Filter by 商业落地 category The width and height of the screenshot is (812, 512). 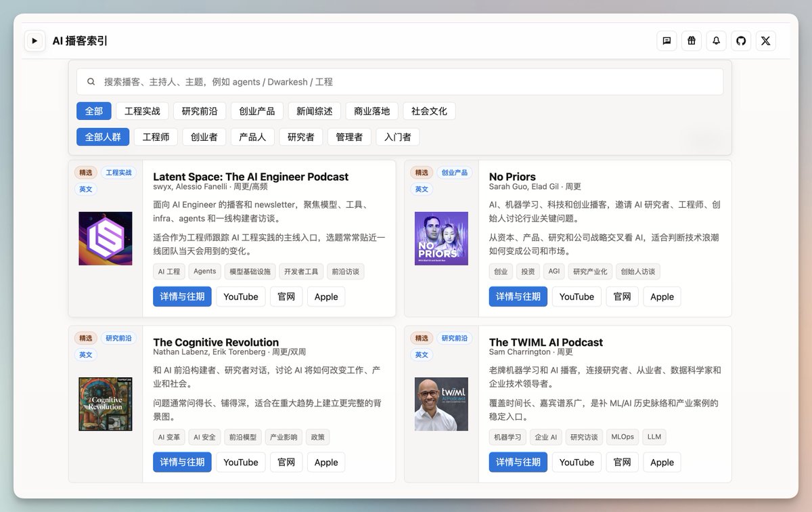[x=372, y=111]
